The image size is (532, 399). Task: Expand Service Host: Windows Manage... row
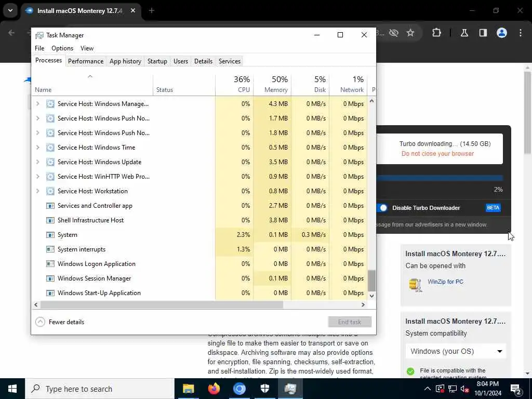point(37,104)
